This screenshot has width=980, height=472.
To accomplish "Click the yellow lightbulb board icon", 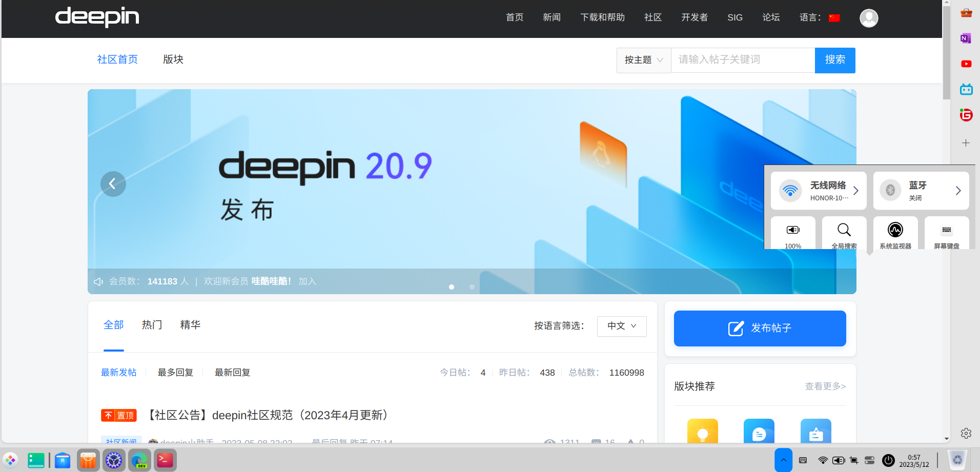I will coord(703,432).
